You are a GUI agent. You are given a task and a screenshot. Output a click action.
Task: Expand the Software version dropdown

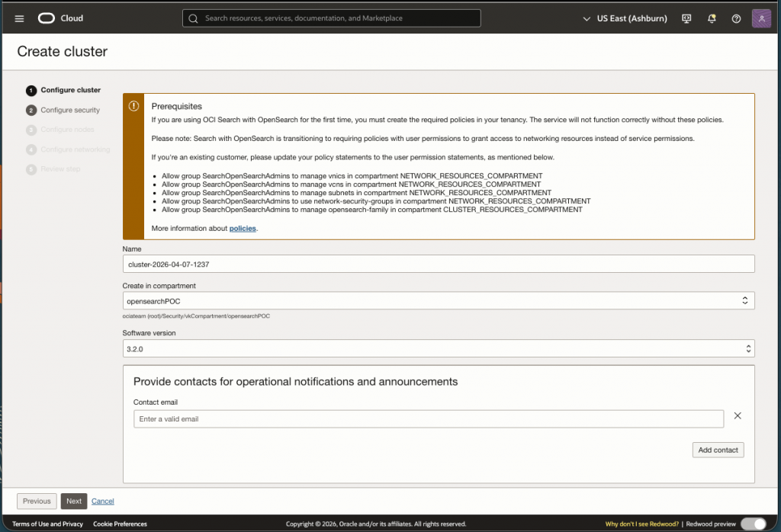click(439, 348)
